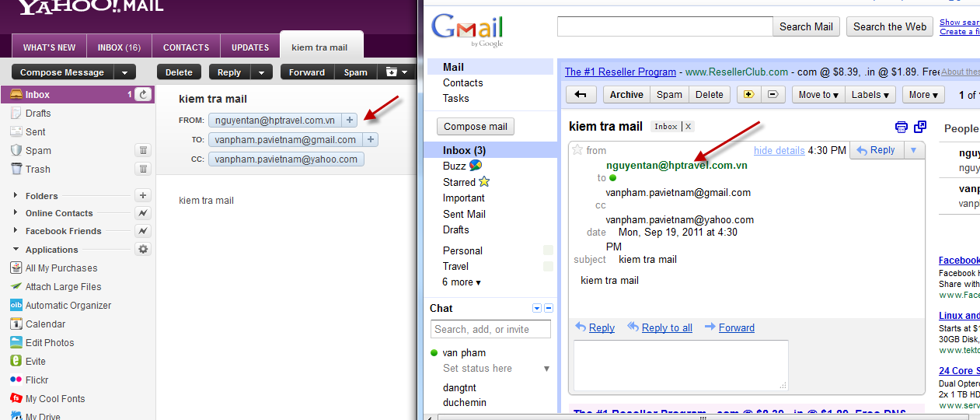Switch to the WHAT'S NEW tab in Yahoo Mail
The width and height of the screenshot is (980, 420).
coord(50,47)
